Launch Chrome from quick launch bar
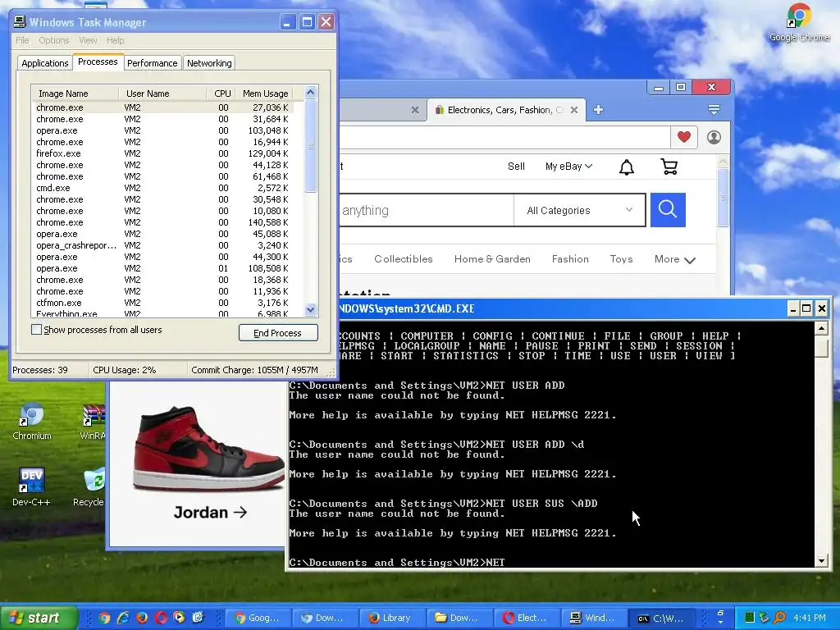This screenshot has width=840, height=630. coord(104,618)
